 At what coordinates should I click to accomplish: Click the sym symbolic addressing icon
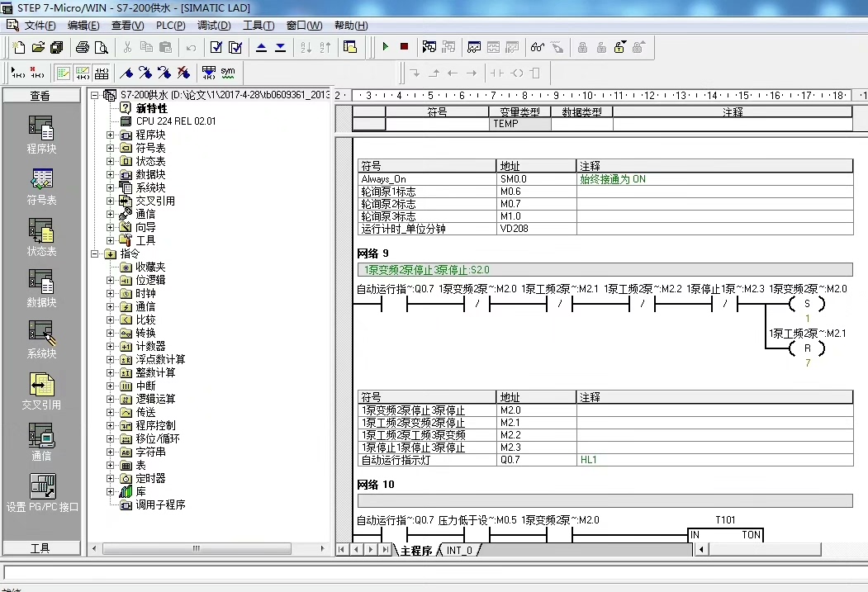click(227, 73)
